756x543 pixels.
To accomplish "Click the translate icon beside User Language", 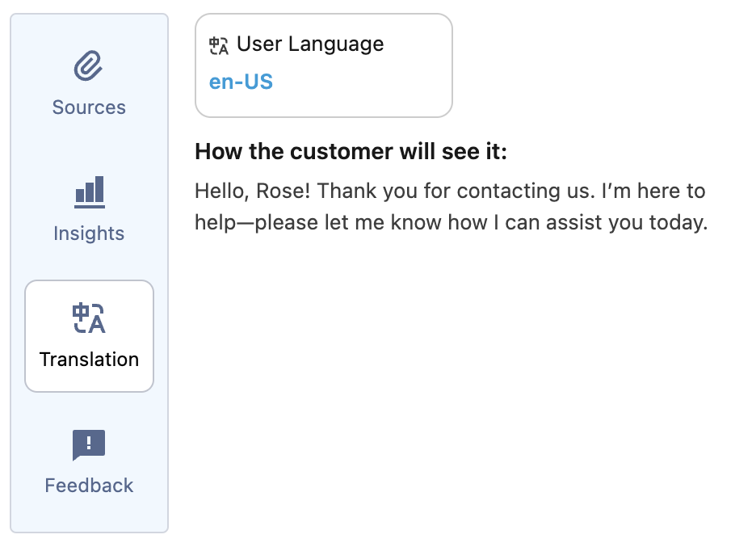I will point(219,44).
